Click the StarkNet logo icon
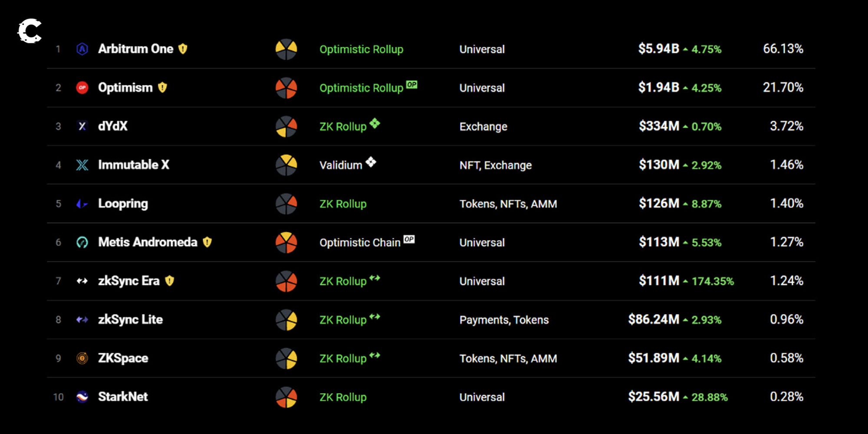 pos(82,397)
